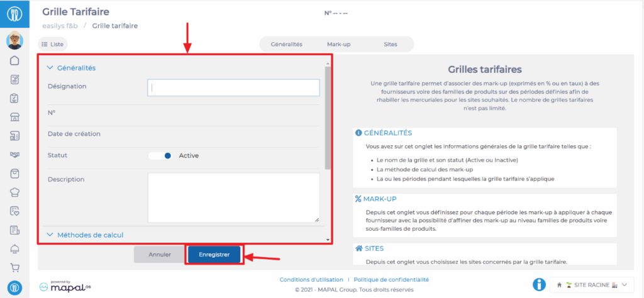The width and height of the screenshot is (644, 298).
Task: Click the cloche bell icon in the sidebar
Action: point(14,249)
